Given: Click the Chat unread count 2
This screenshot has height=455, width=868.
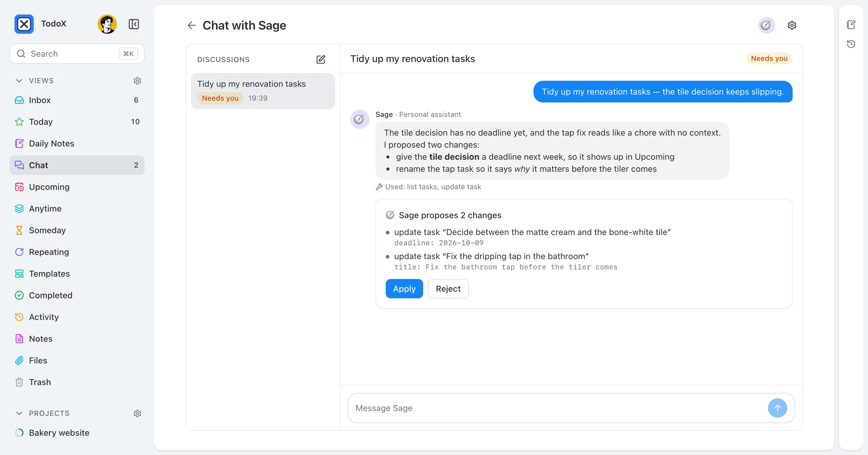Looking at the screenshot, I should (136, 165).
